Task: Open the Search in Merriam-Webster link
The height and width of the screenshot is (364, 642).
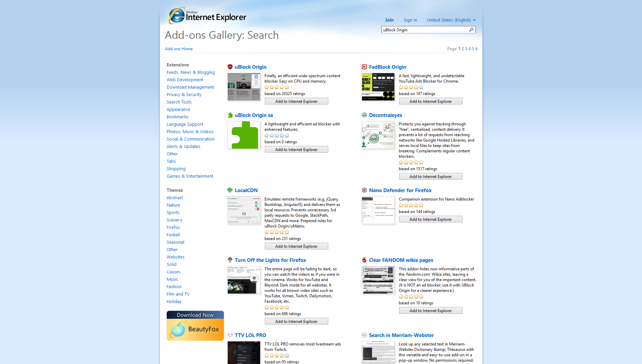Action: (401, 335)
